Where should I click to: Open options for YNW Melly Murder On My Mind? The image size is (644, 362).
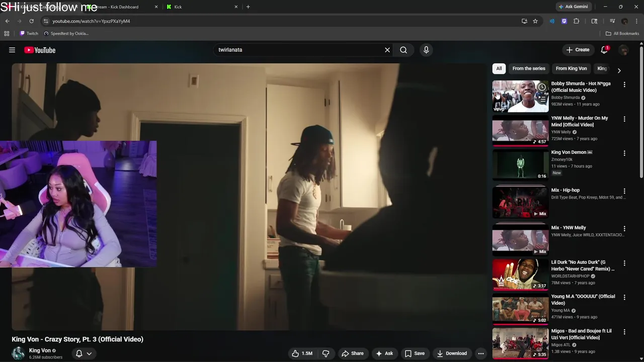coord(624,119)
